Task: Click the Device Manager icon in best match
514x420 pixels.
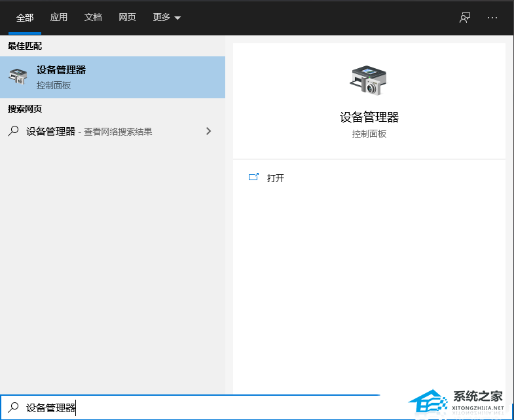Action: (x=18, y=77)
